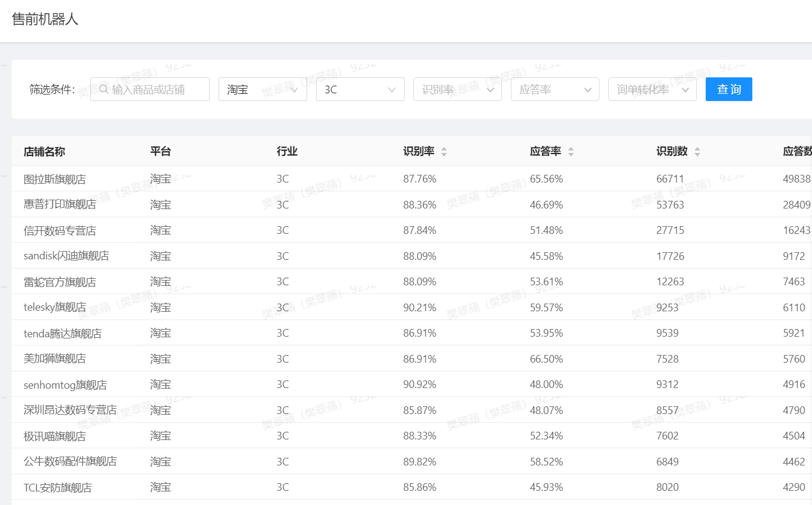Click the 行业 column header
The image size is (812, 505).
tap(287, 152)
